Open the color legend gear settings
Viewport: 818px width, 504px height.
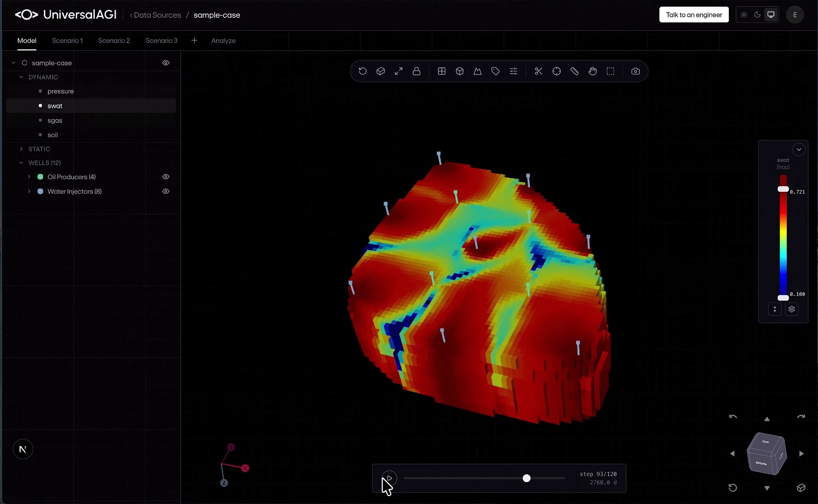(792, 309)
